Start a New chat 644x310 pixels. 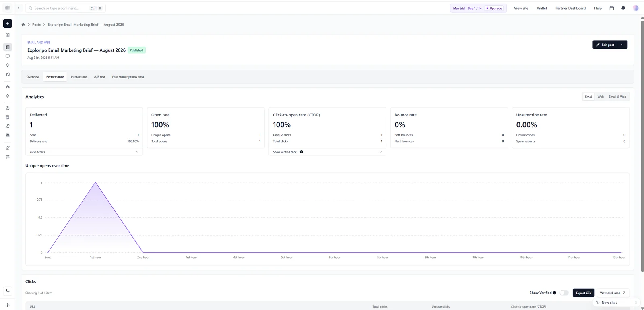[609, 302]
